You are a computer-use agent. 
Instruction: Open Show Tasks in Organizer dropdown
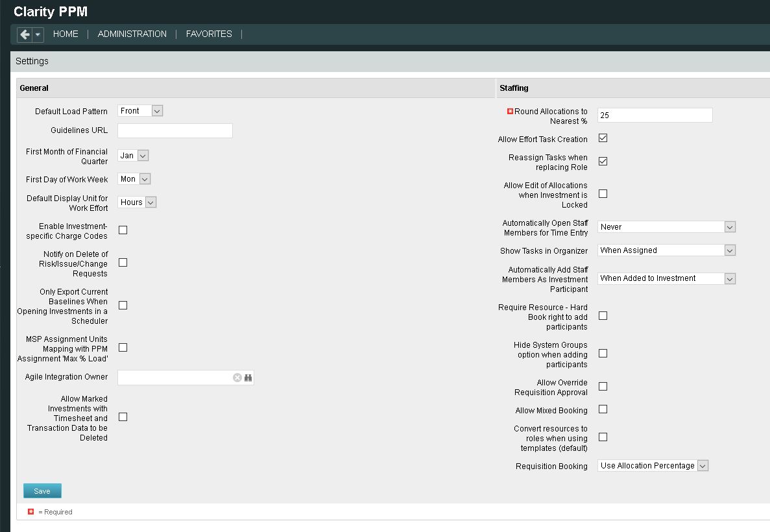(x=666, y=250)
